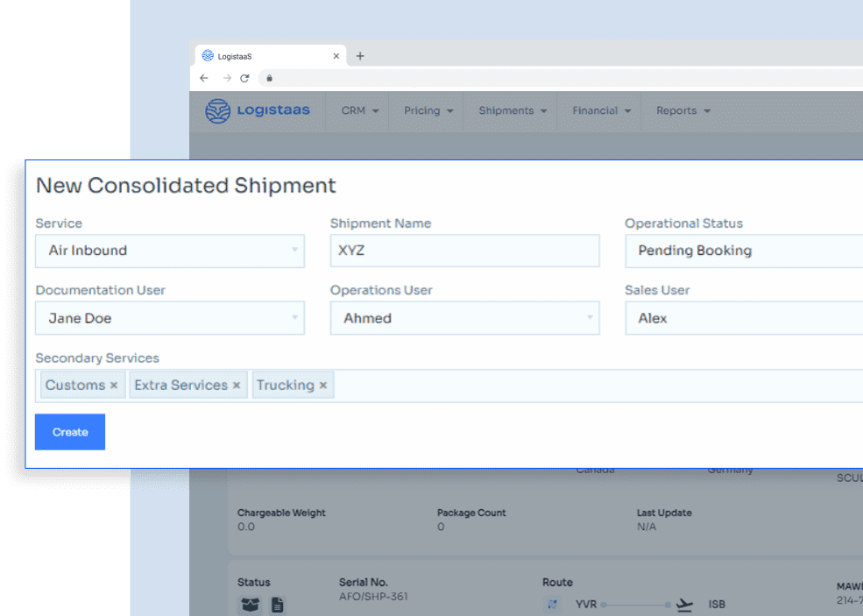
Task: Click the swap route icon near YVR
Action: (x=552, y=605)
